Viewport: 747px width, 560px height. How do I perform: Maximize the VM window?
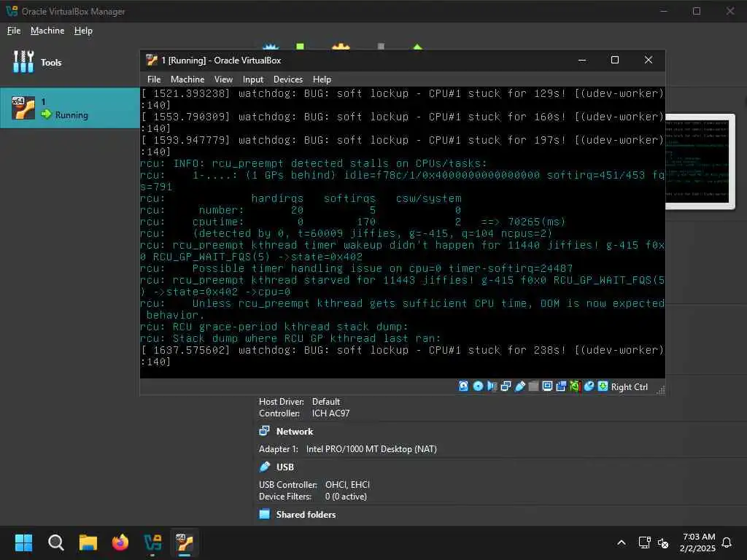615,60
